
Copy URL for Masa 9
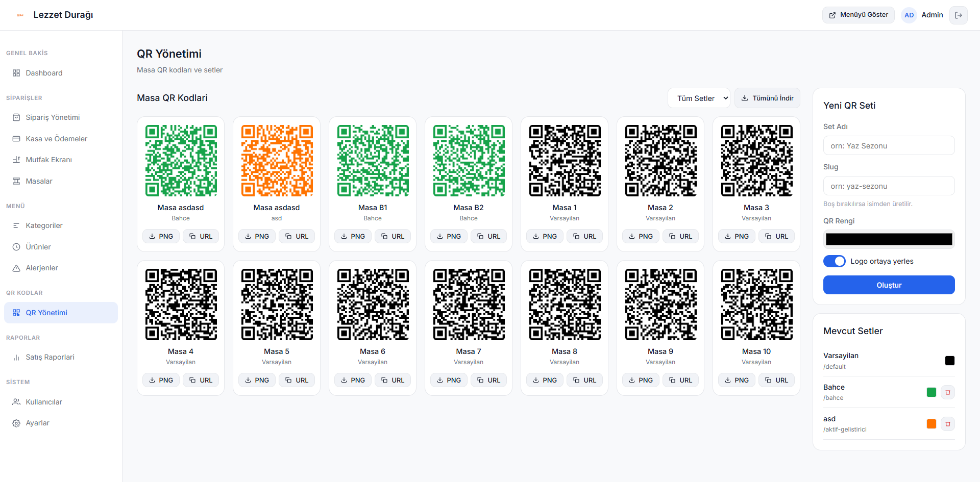(x=680, y=380)
